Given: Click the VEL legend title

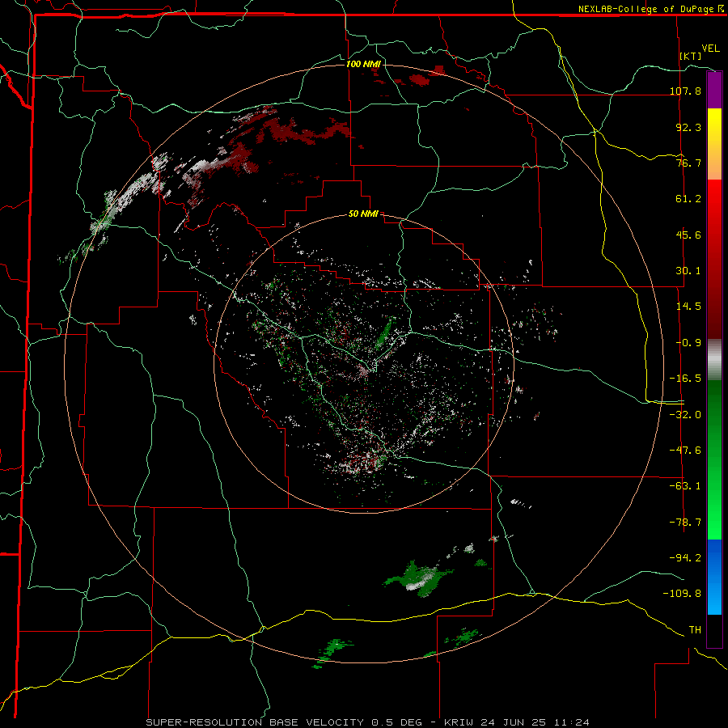Looking at the screenshot, I should [710, 49].
